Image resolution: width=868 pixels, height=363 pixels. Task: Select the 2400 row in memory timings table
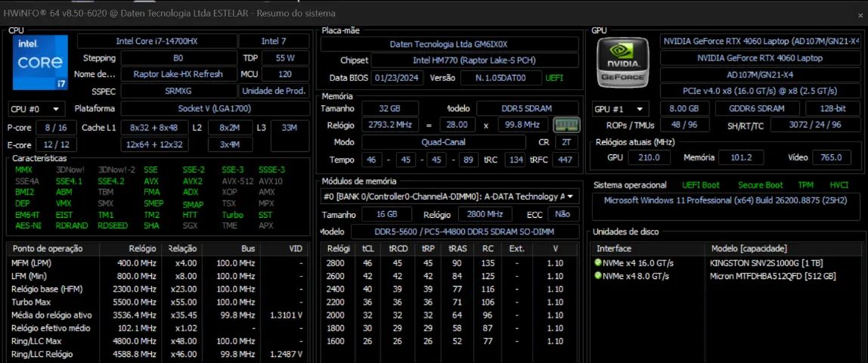tap(451, 289)
